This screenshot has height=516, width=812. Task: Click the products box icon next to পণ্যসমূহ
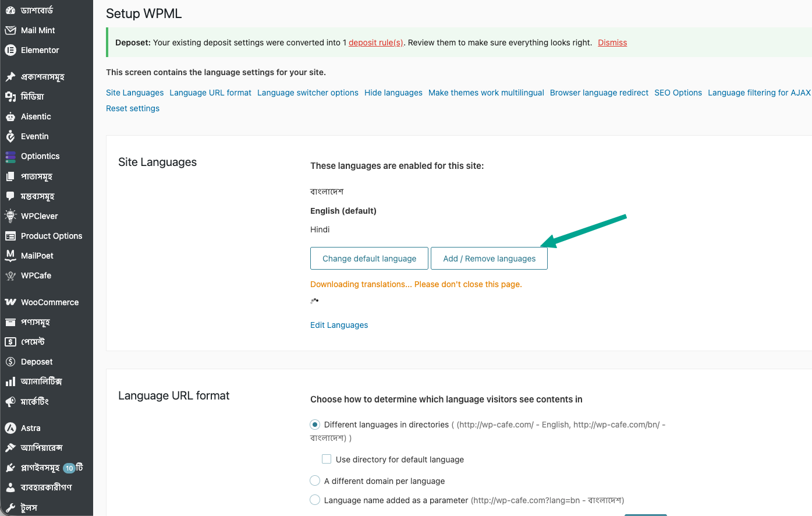pyautogui.click(x=10, y=322)
